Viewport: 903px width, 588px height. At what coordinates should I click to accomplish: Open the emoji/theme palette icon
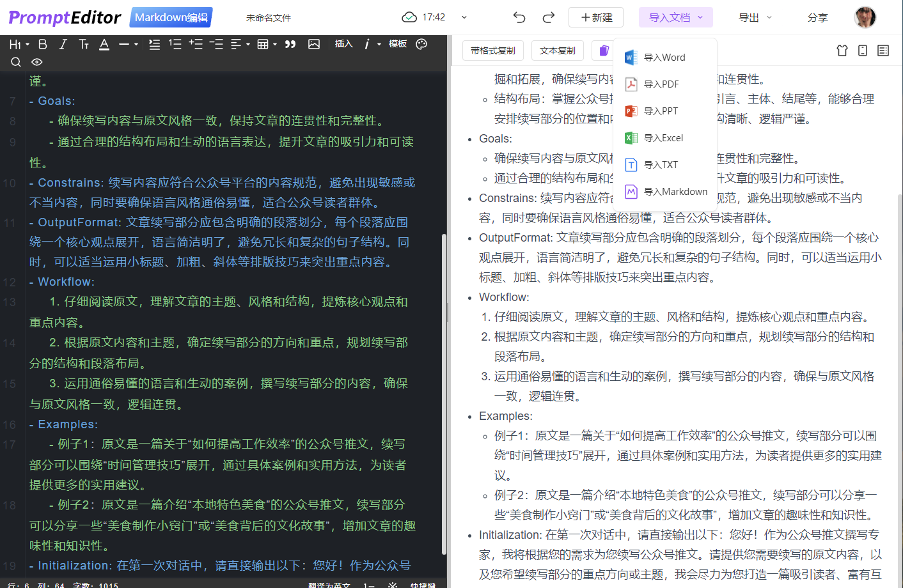(421, 43)
